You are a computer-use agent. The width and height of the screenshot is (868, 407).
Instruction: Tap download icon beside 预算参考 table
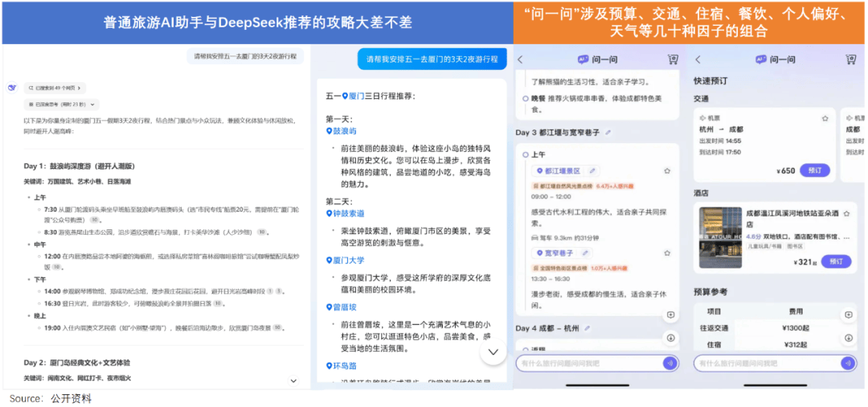coord(848,337)
